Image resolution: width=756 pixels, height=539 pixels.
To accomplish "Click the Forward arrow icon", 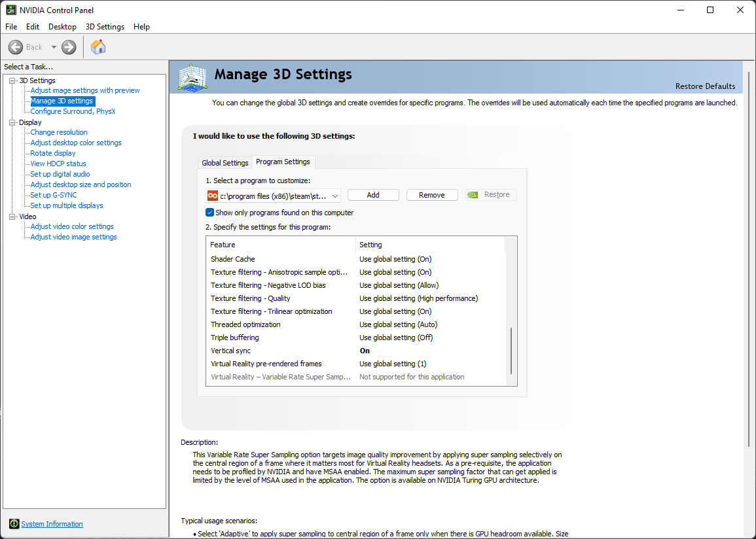I will tap(69, 47).
